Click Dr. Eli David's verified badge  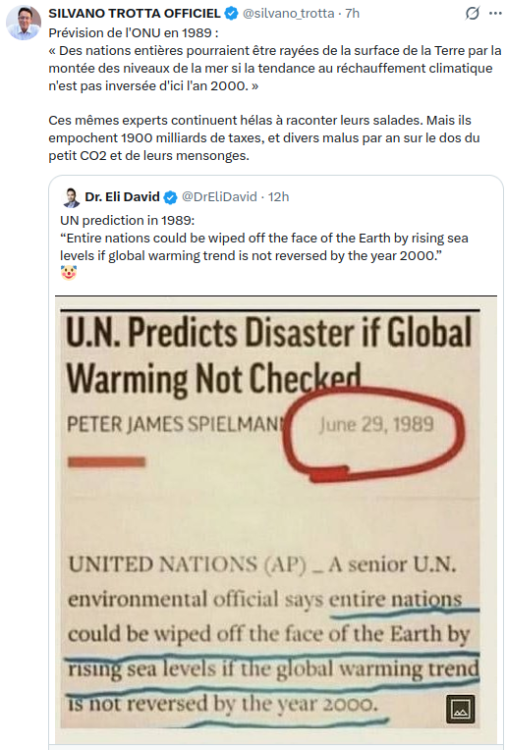tap(170, 197)
